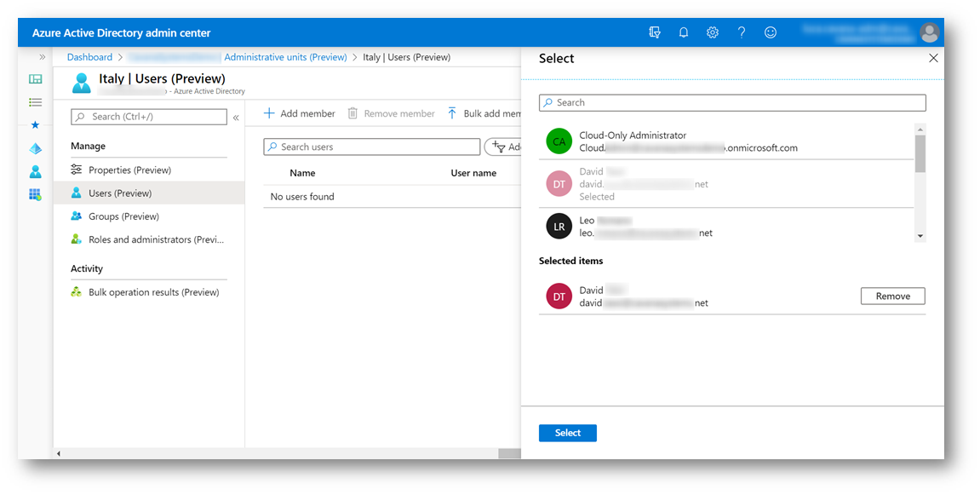Click the Search (Ctrl+/) menu search box
Viewport: 980px width, 495px height.
coord(149,117)
